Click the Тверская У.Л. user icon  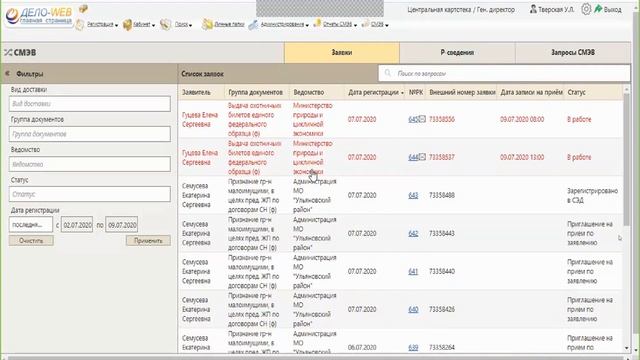pos(533,9)
